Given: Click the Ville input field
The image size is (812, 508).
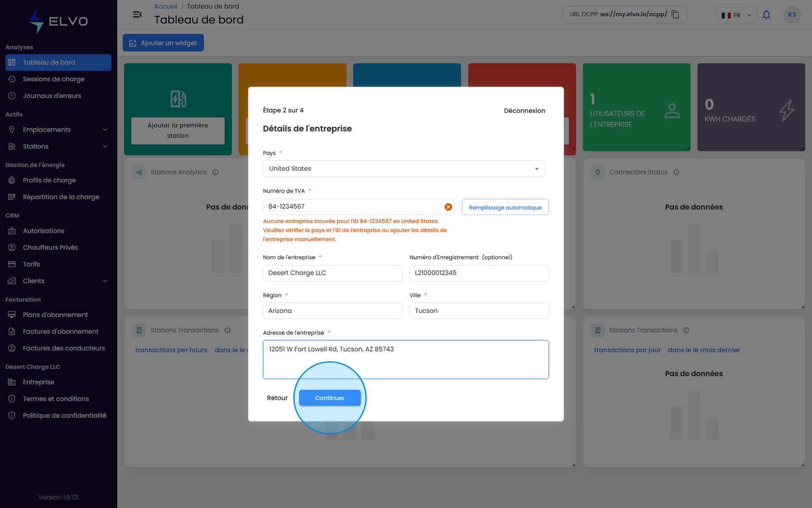Looking at the screenshot, I should coord(479,311).
